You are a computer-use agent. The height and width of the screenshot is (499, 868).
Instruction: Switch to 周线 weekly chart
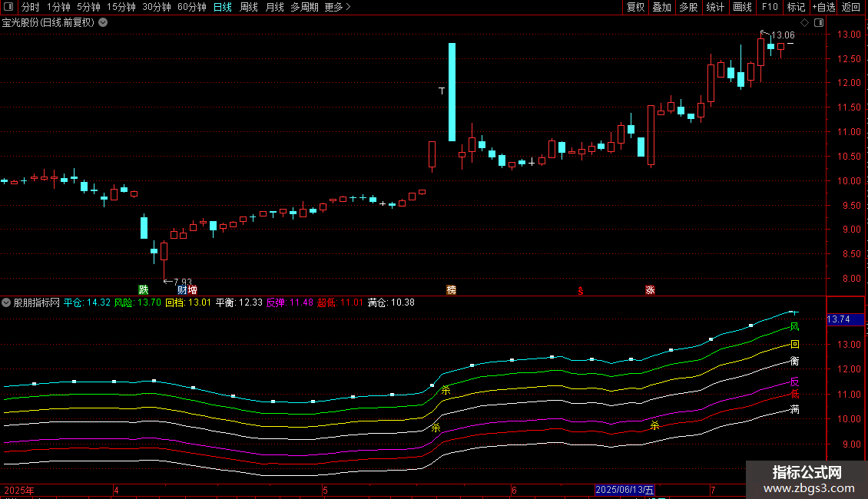(249, 7)
